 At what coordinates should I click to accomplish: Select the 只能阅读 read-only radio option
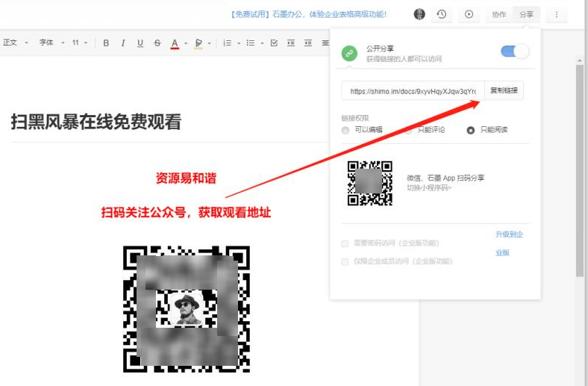point(471,130)
